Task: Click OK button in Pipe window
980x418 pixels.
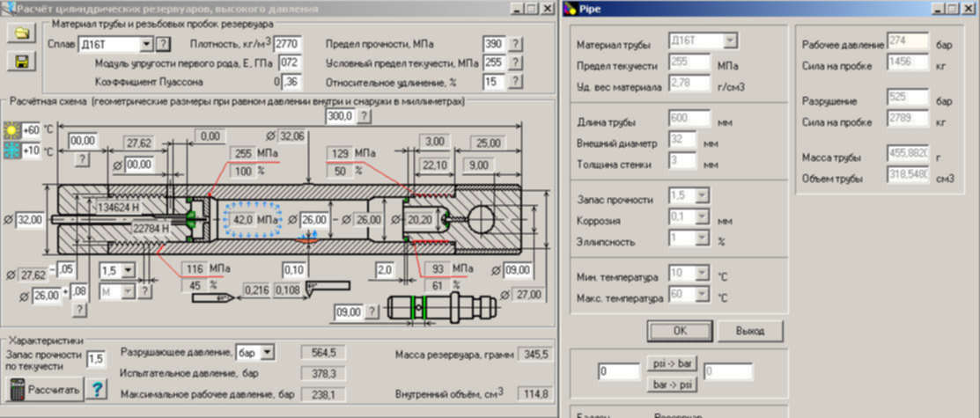Action: click(679, 331)
